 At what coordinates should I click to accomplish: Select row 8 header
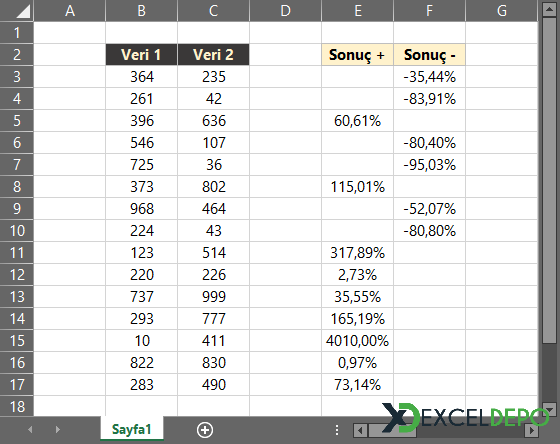[17, 187]
